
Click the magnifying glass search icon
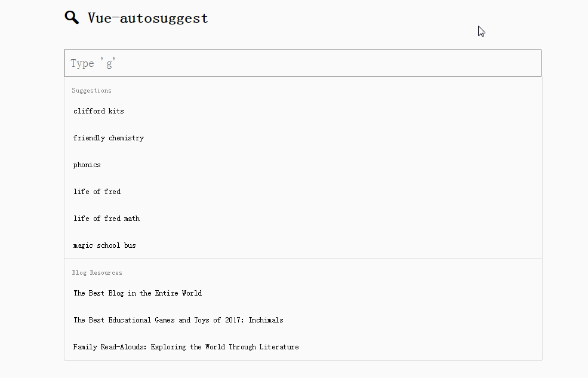click(72, 17)
